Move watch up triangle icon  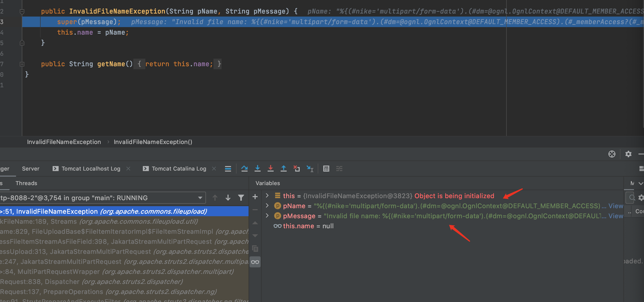[x=255, y=223]
